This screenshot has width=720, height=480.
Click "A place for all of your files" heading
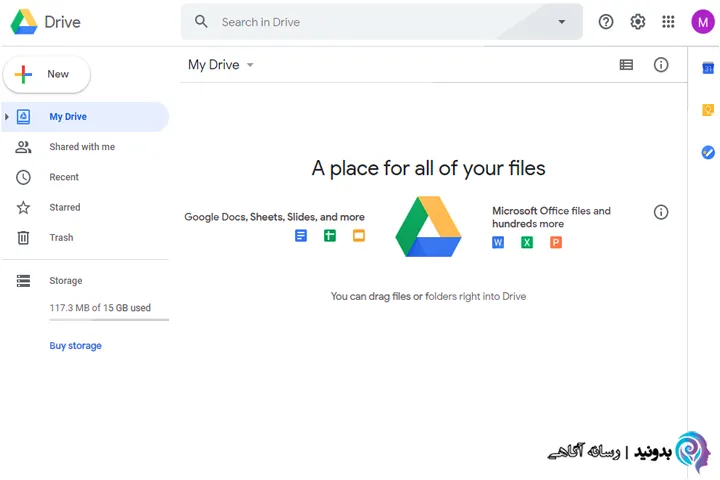pyautogui.click(x=428, y=168)
